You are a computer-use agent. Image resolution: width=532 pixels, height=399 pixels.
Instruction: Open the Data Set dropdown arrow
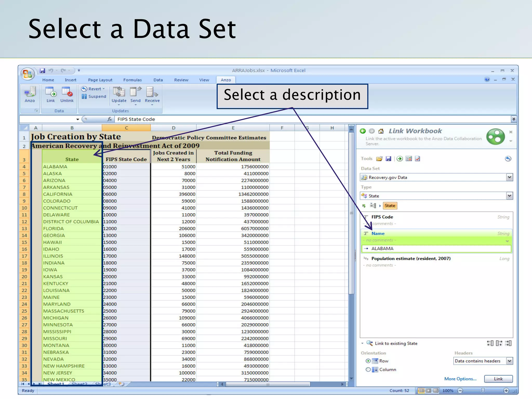click(x=509, y=177)
